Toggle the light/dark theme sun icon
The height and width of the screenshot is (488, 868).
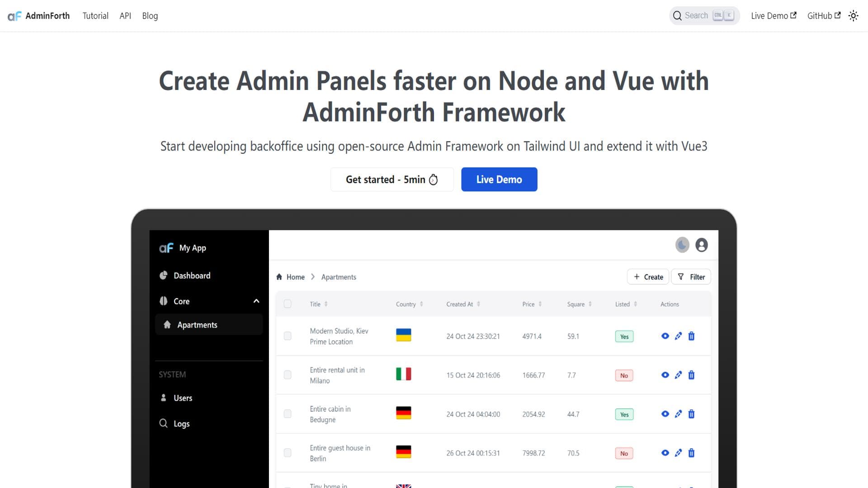coord(853,16)
